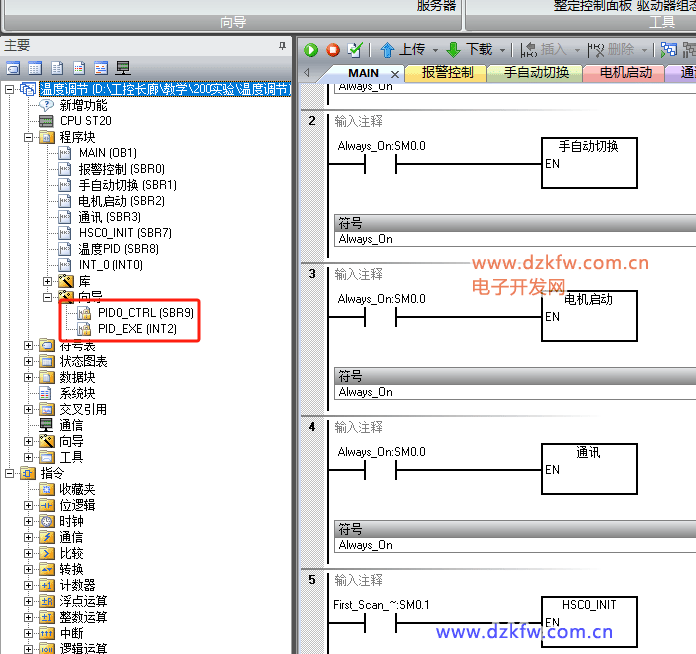Click the System Block (系统块) icon
Viewport: 696px width, 654px height.
[46, 393]
